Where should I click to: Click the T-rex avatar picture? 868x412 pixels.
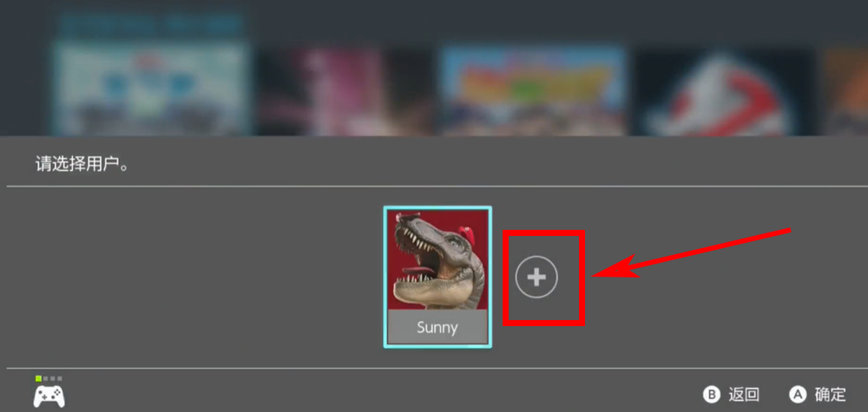click(x=437, y=260)
